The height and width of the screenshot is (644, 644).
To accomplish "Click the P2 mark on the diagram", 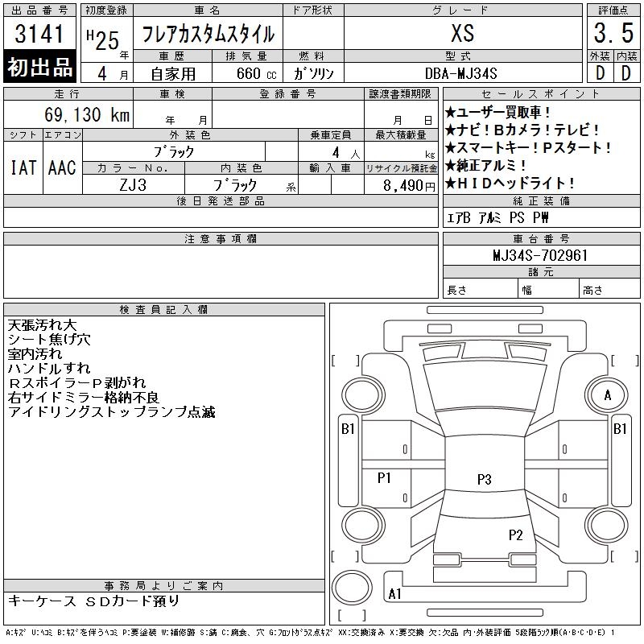I will click(515, 535).
